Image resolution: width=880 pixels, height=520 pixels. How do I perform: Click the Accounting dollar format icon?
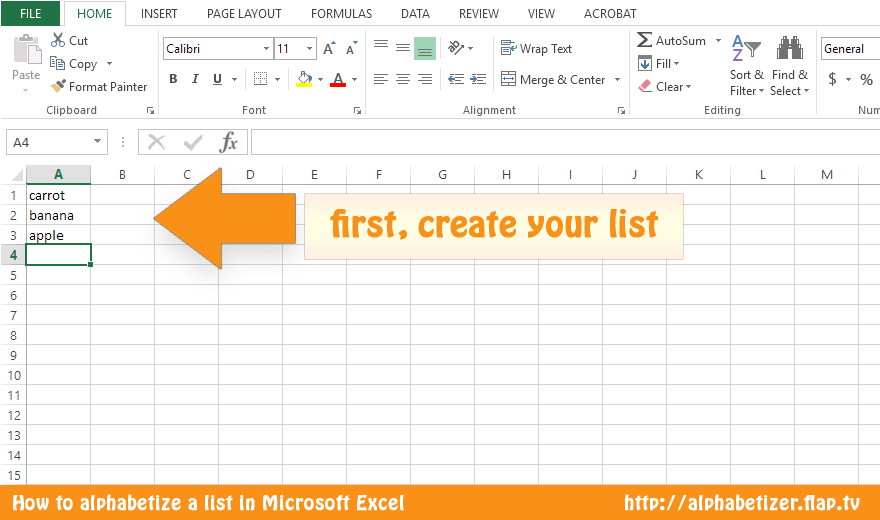(832, 79)
